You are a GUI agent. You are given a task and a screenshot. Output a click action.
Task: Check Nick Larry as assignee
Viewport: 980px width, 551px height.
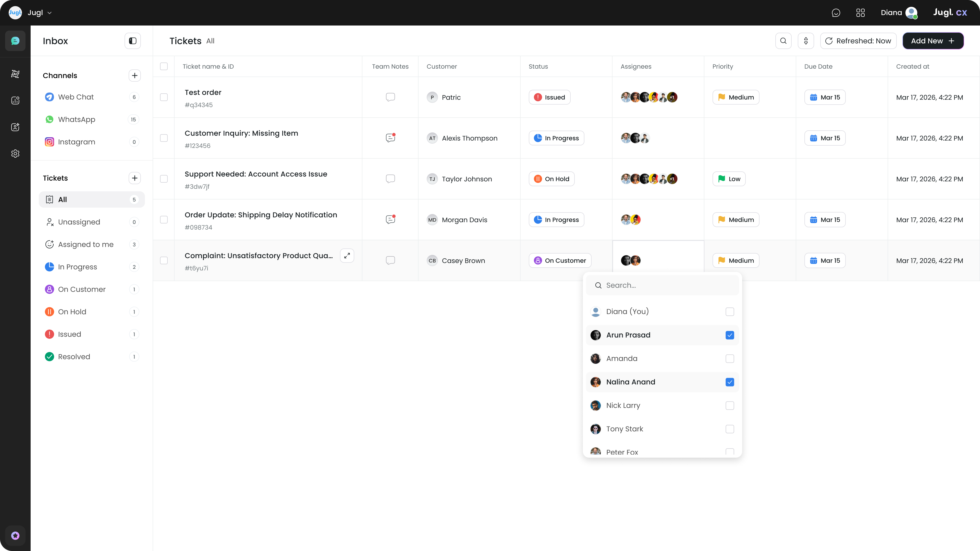click(x=730, y=405)
